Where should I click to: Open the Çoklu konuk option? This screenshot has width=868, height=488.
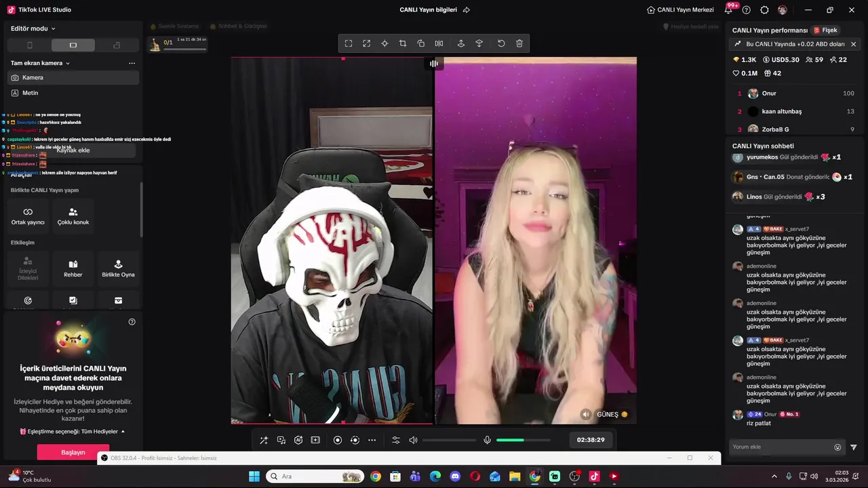tap(73, 216)
